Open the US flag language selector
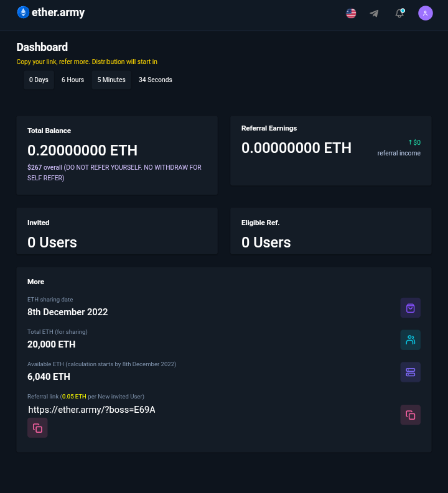The width and height of the screenshot is (448, 493). pos(351,13)
